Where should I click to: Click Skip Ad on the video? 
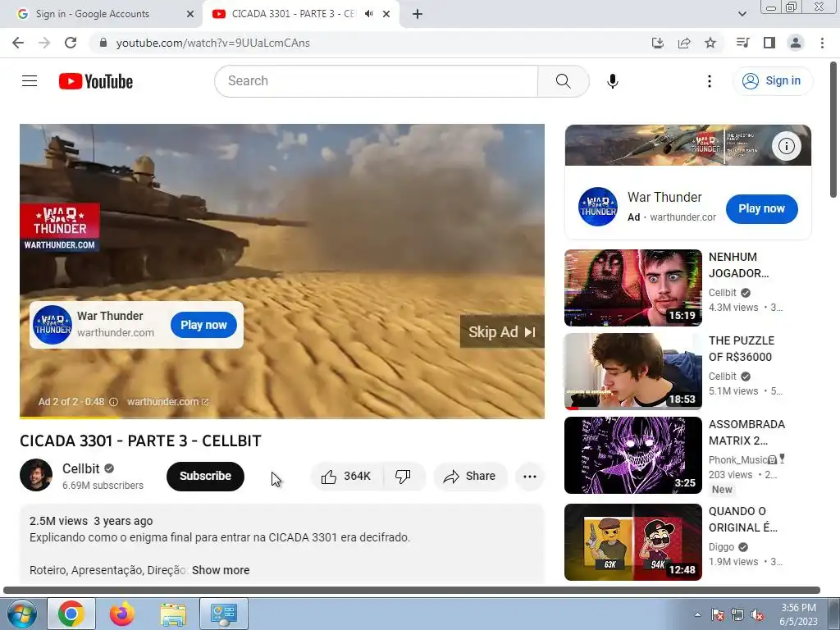point(502,332)
